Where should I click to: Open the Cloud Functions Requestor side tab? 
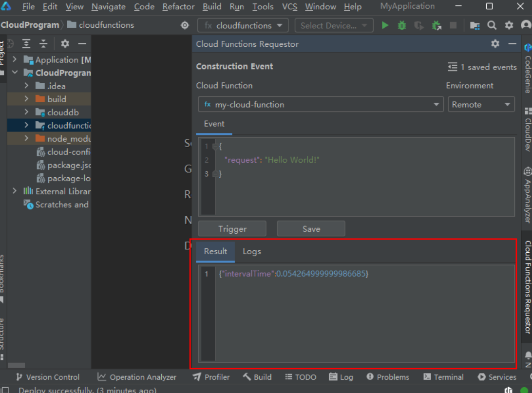(x=528, y=286)
